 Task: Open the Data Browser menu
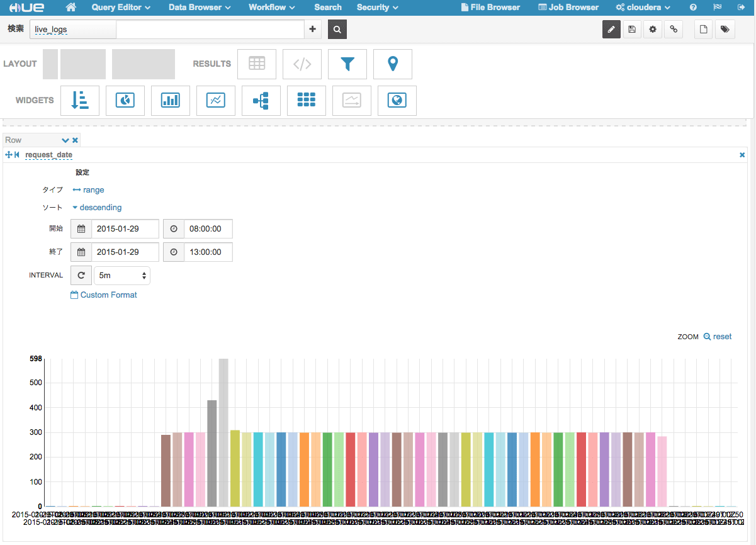(x=200, y=8)
